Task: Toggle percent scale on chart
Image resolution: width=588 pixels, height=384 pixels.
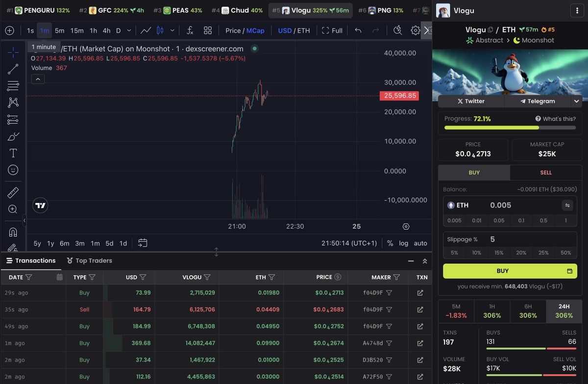Action: point(390,243)
